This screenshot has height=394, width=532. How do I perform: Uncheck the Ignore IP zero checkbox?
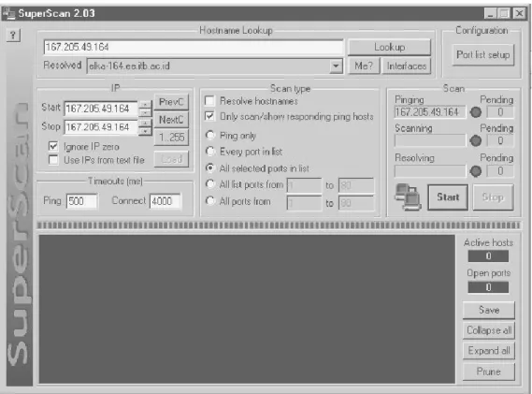[x=53, y=146]
